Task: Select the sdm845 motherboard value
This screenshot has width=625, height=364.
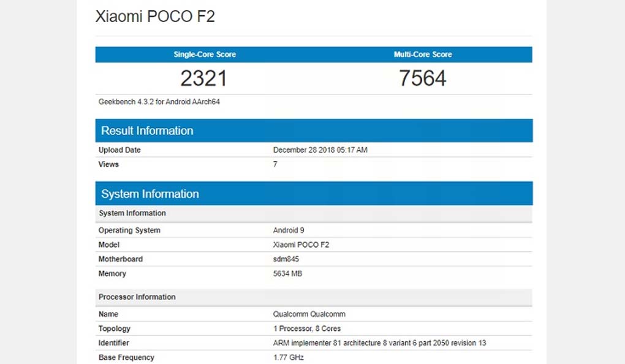Action: click(x=286, y=259)
